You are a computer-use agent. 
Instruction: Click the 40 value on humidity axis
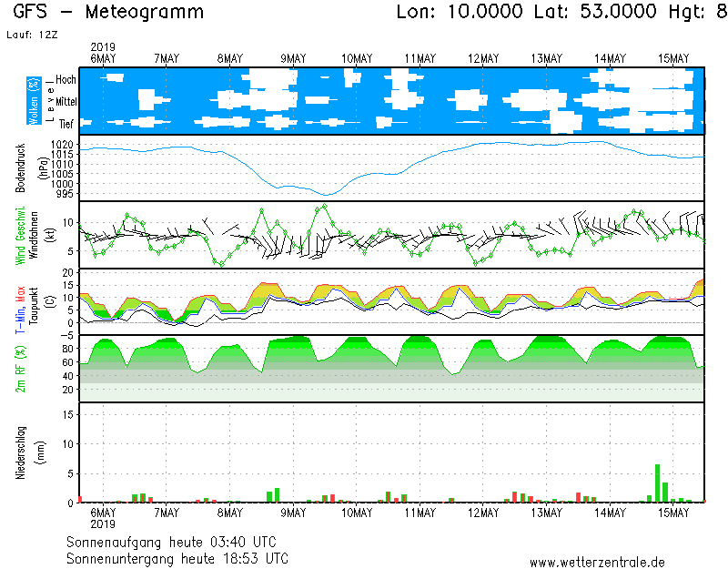point(67,376)
